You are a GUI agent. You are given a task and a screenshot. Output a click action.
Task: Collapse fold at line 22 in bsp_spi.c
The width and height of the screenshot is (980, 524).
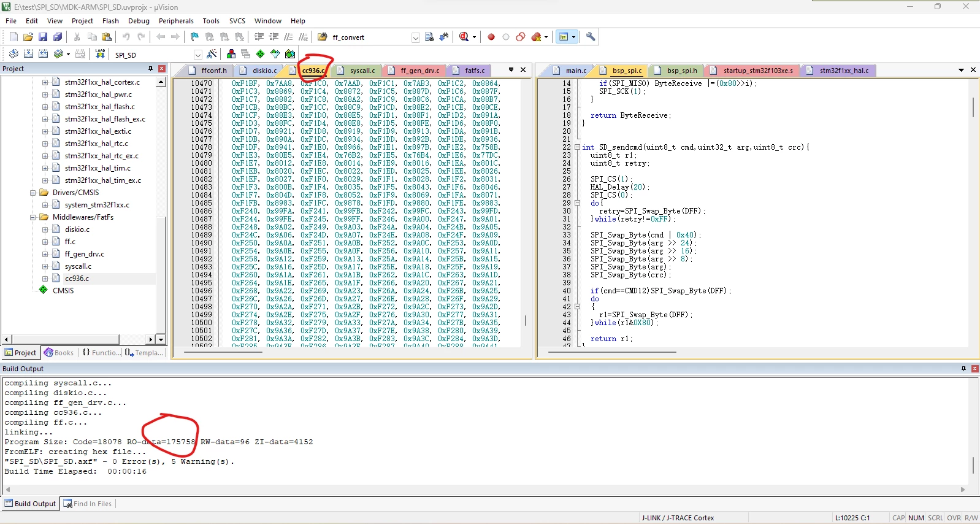(577, 147)
